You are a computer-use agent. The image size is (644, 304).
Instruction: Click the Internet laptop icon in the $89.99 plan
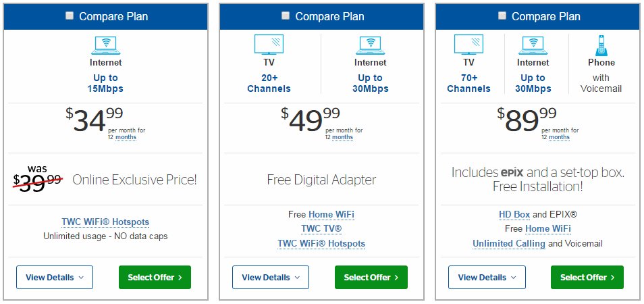pyautogui.click(x=533, y=45)
